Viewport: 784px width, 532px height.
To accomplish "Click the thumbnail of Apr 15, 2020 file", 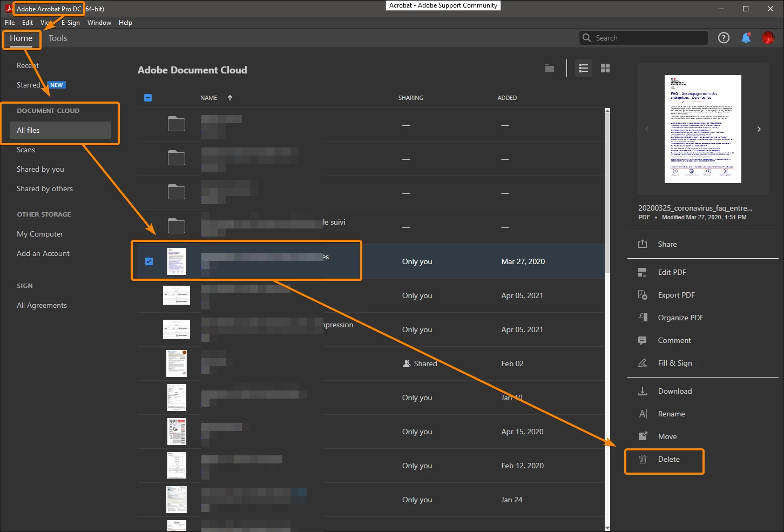I will point(177,432).
